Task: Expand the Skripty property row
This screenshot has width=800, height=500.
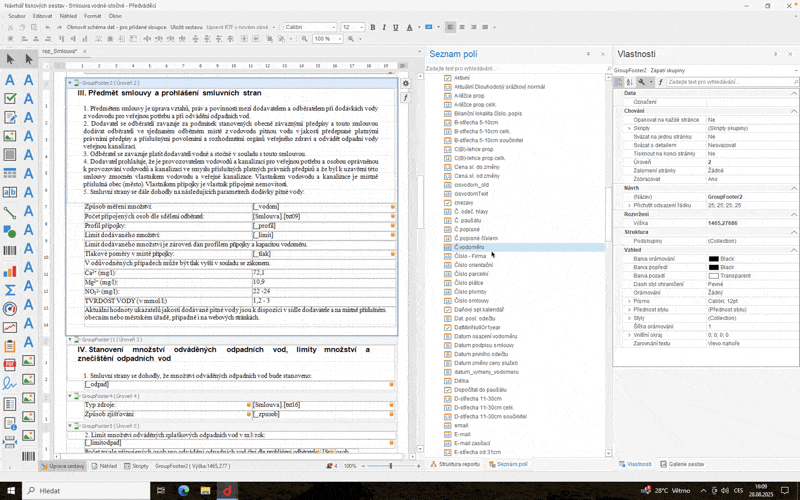Action: (629, 129)
